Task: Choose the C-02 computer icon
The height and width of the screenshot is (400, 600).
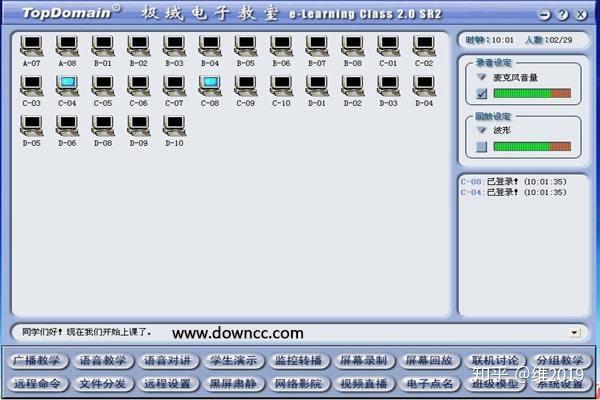Action: 424,51
